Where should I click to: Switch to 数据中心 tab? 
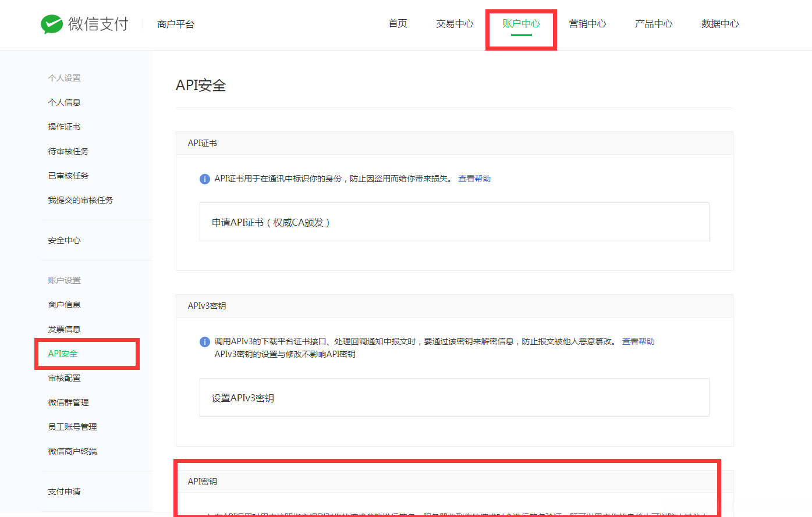click(720, 24)
